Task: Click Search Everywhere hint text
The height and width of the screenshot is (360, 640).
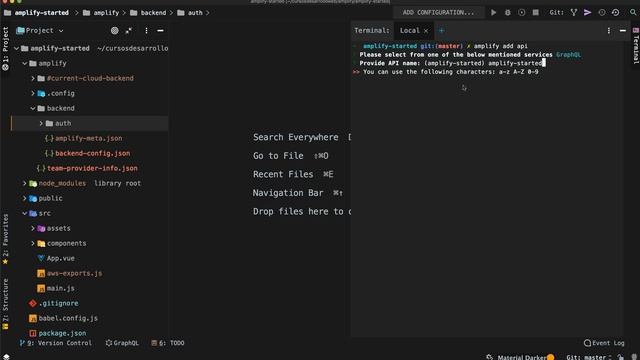Action: (296, 137)
